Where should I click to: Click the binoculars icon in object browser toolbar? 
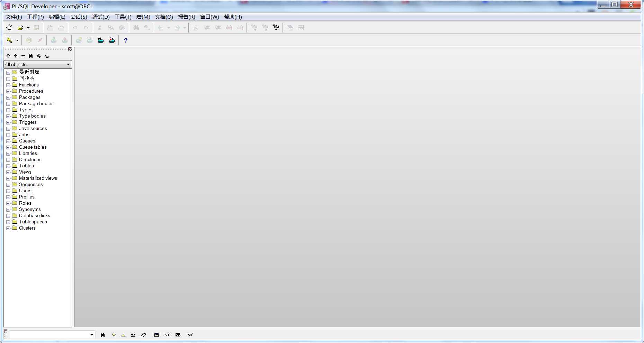31,56
